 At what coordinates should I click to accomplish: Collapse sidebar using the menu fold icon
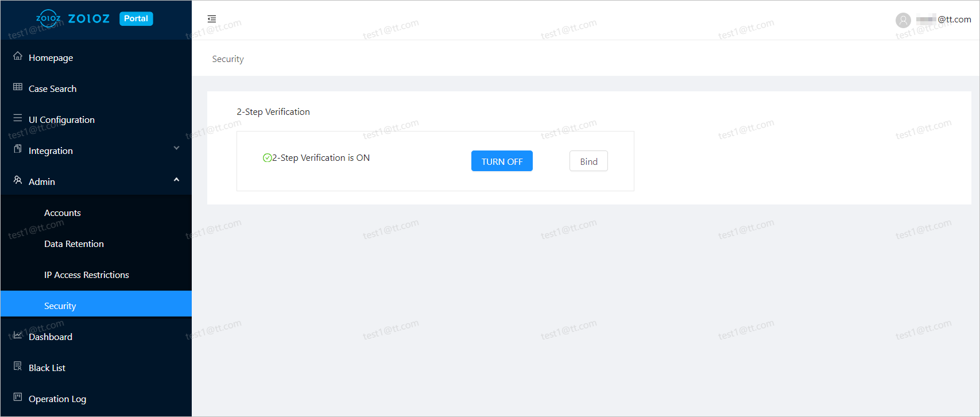[x=212, y=19]
